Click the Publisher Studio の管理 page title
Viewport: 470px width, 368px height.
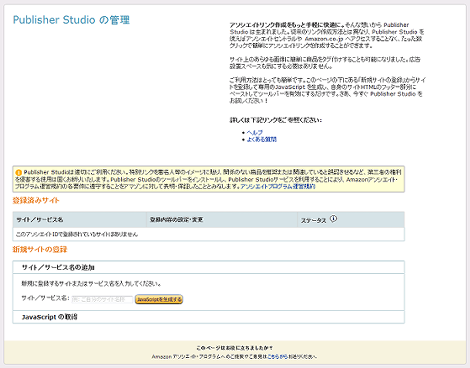(x=71, y=20)
